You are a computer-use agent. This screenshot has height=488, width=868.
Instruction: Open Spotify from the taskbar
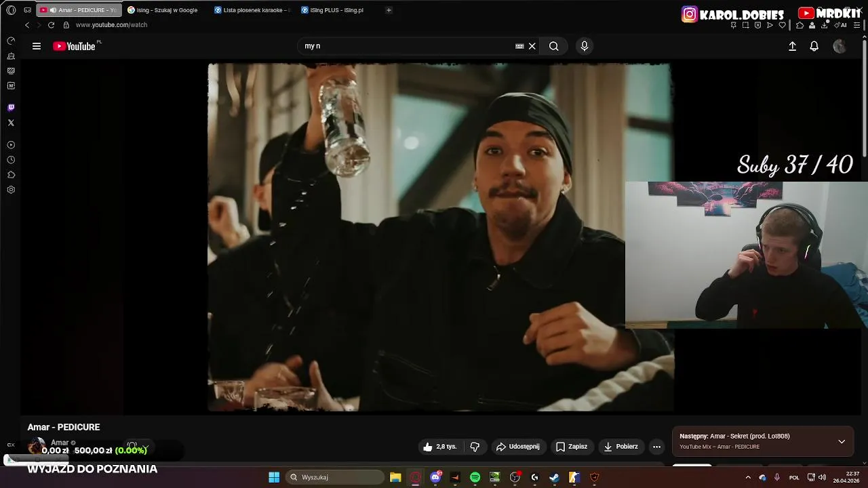[x=475, y=477]
